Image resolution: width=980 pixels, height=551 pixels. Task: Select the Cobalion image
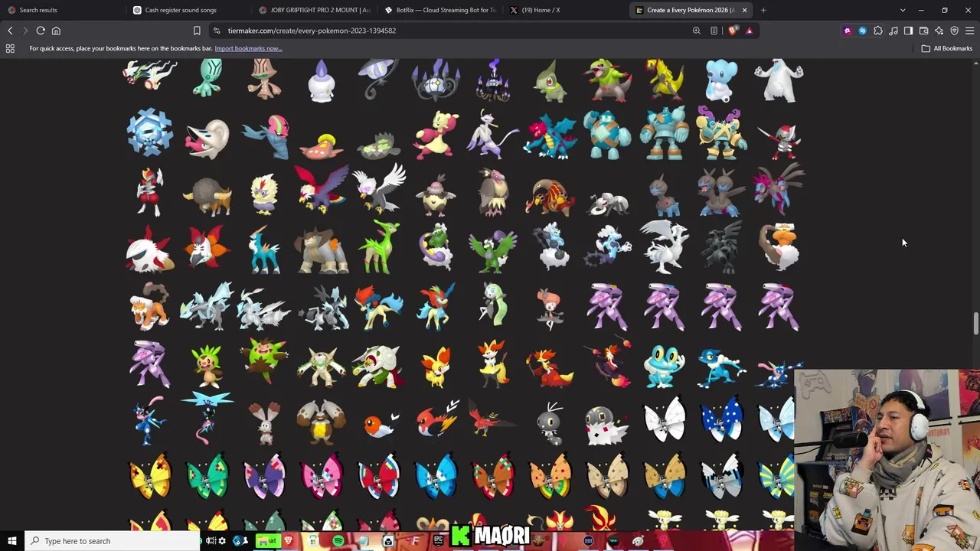tap(264, 248)
